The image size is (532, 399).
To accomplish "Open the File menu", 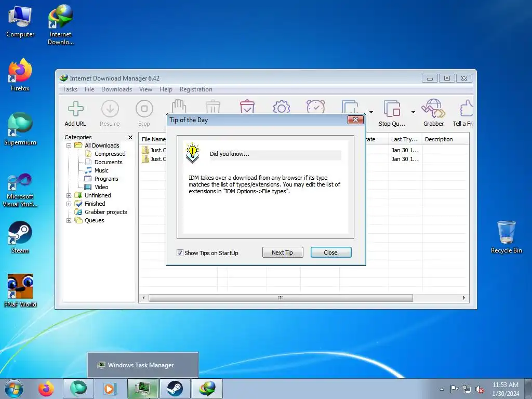I will click(x=89, y=89).
